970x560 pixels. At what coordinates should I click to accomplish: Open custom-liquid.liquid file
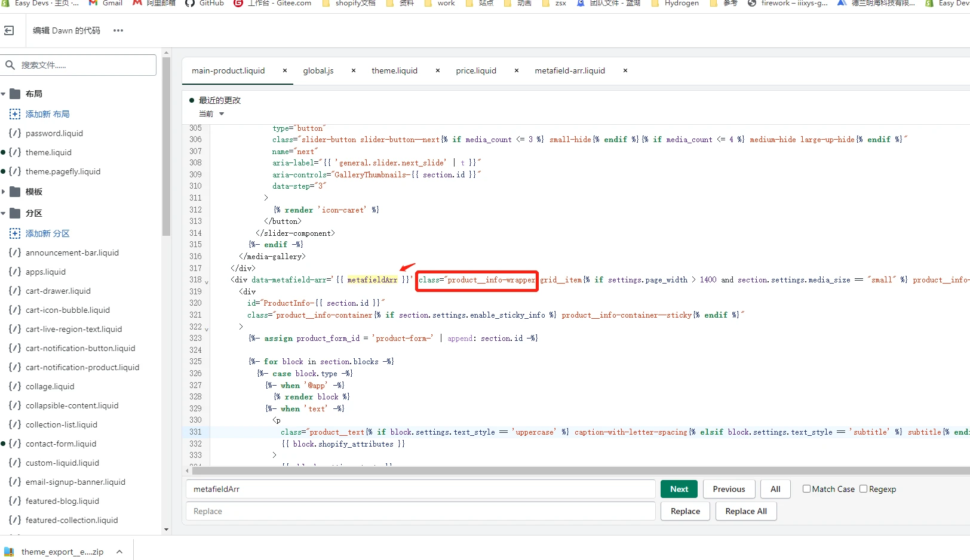pos(62,463)
